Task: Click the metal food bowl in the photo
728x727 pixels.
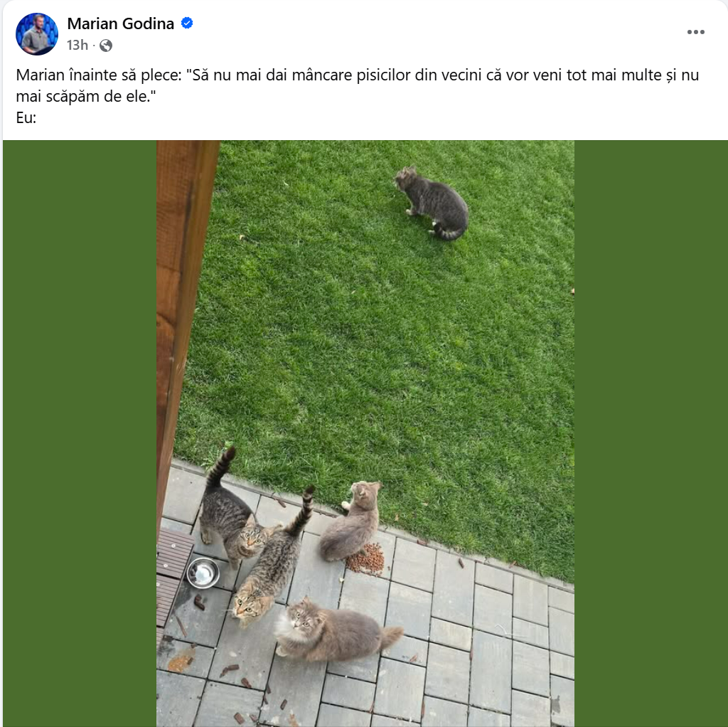Action: coord(203,573)
